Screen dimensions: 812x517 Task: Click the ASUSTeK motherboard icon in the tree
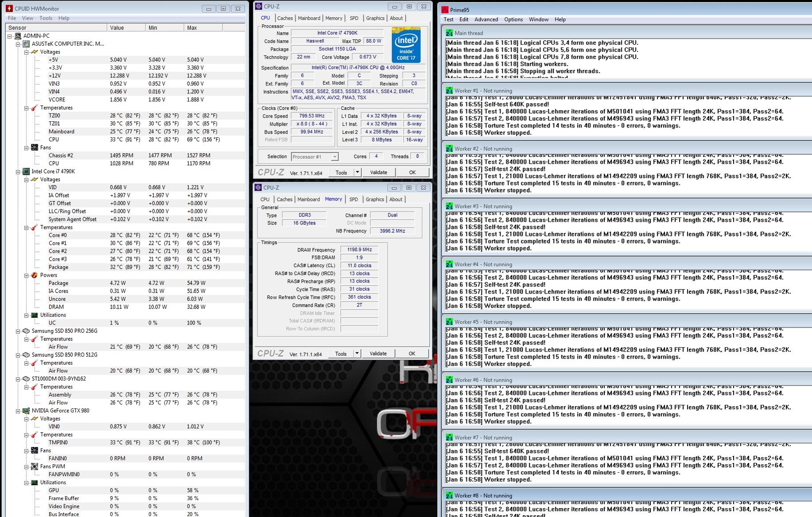click(26, 44)
